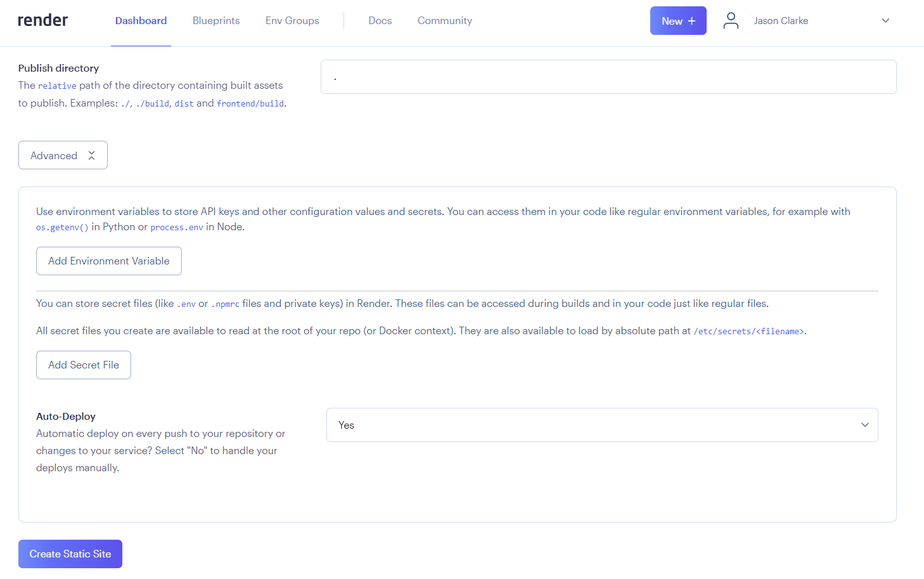924x579 pixels.
Task: Click the Auto-Deploy dropdown chevron arrow
Action: coord(864,425)
